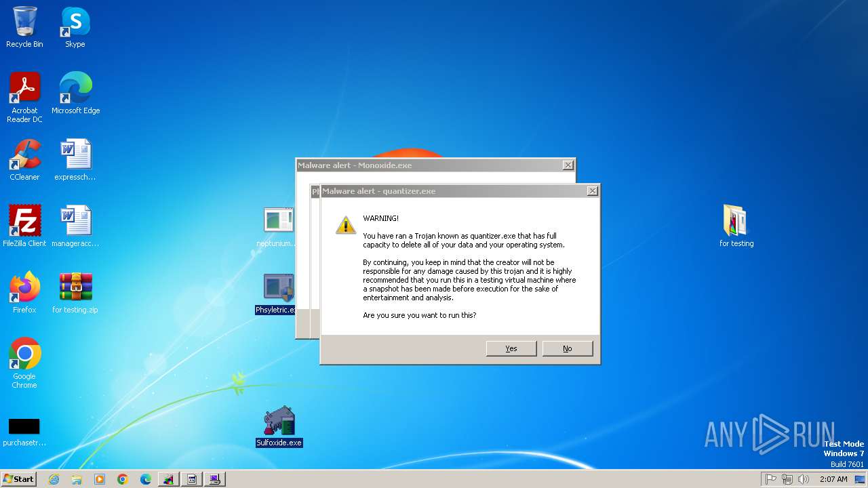The width and height of the screenshot is (868, 488).
Task: Select the CCleaner desktop shortcut
Action: 24,160
